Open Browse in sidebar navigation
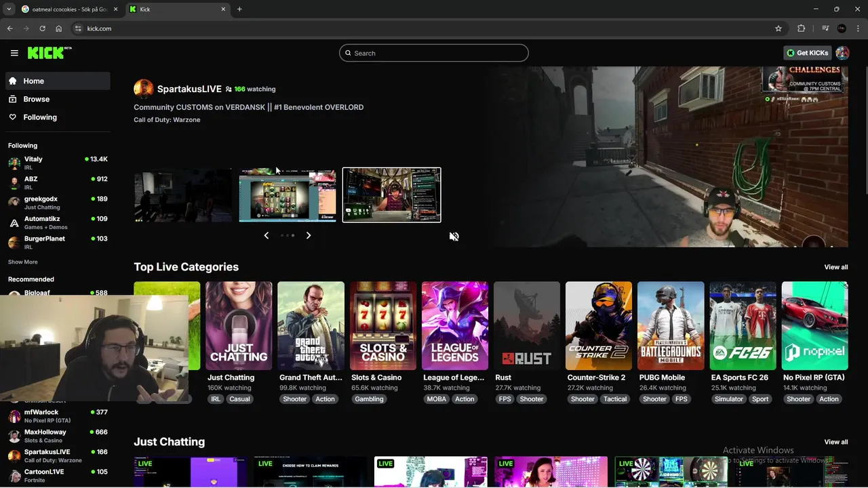Viewport: 868px width, 488px height. [x=58, y=99]
